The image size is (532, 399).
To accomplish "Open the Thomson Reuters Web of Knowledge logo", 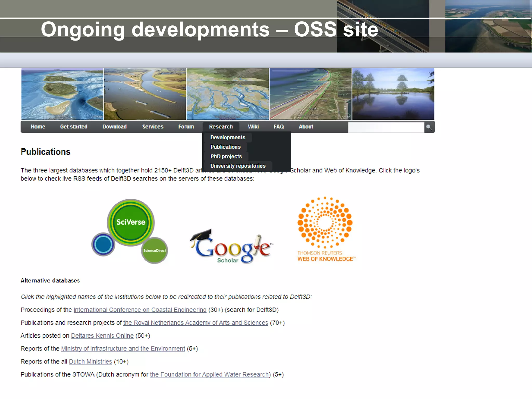I will click(x=326, y=229).
